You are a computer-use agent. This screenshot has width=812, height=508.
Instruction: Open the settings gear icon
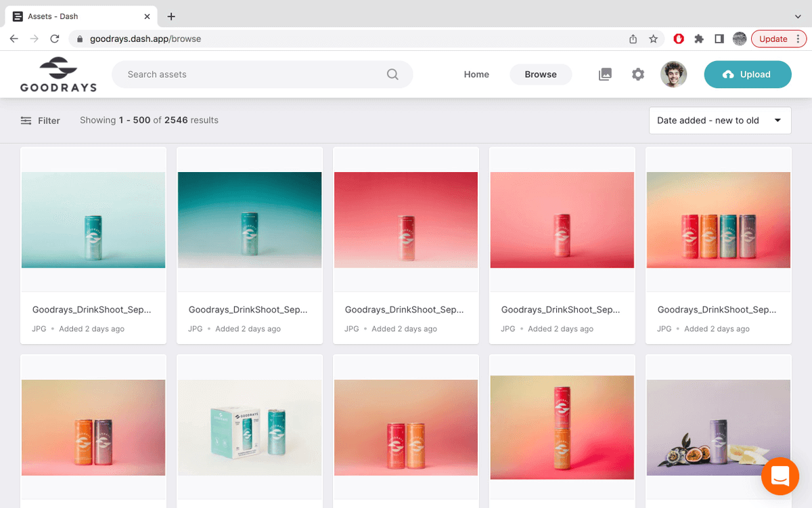click(637, 75)
